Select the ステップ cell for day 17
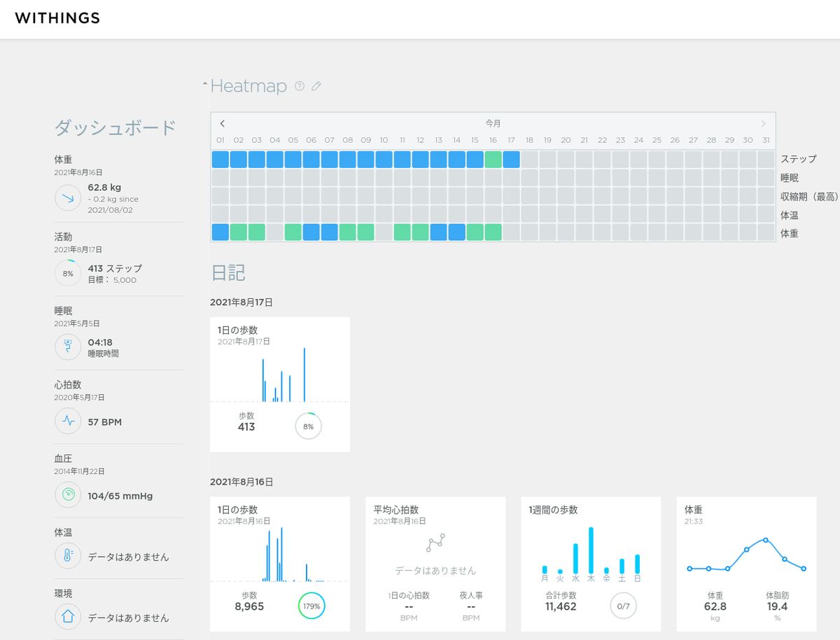This screenshot has width=840, height=640. 512,159
